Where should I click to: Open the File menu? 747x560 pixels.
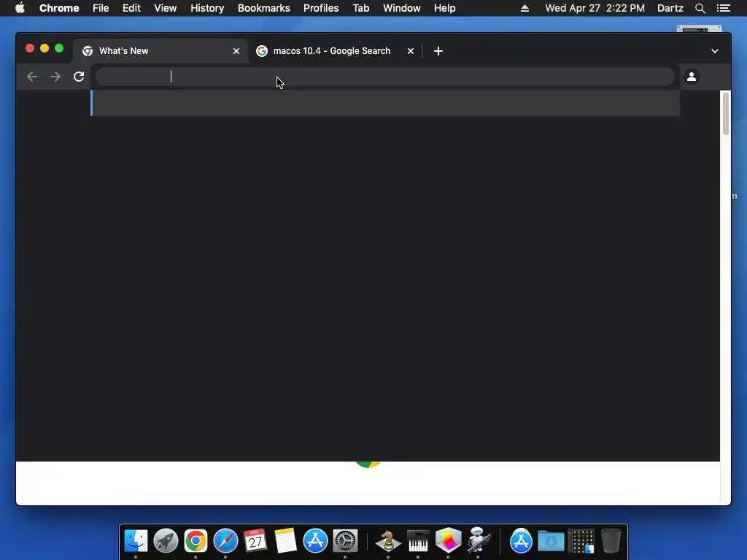[x=101, y=8]
